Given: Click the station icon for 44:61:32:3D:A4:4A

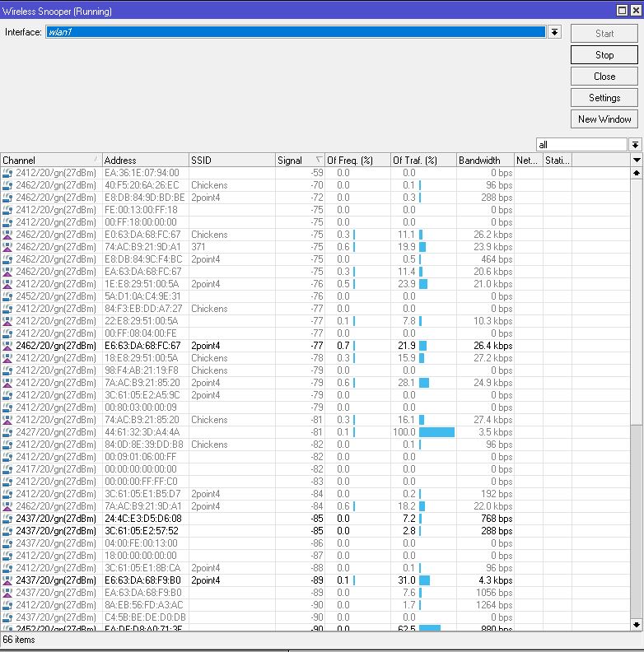Looking at the screenshot, I should coord(7,432).
